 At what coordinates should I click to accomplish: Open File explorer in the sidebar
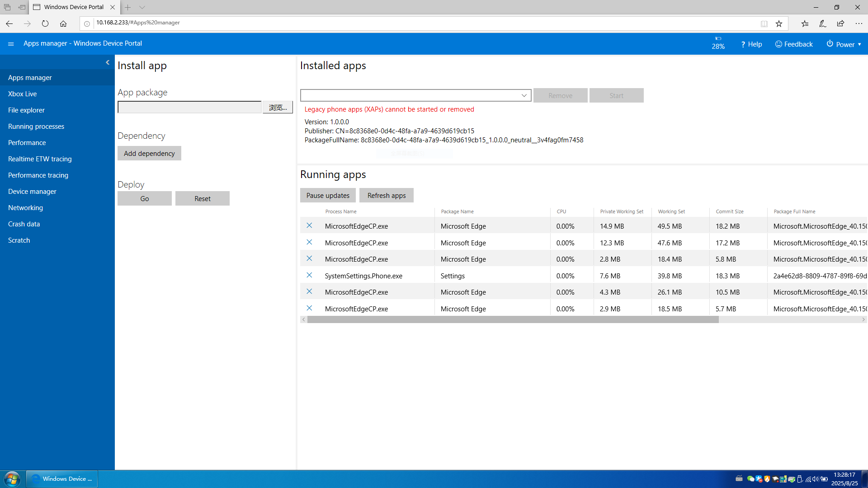point(57,110)
